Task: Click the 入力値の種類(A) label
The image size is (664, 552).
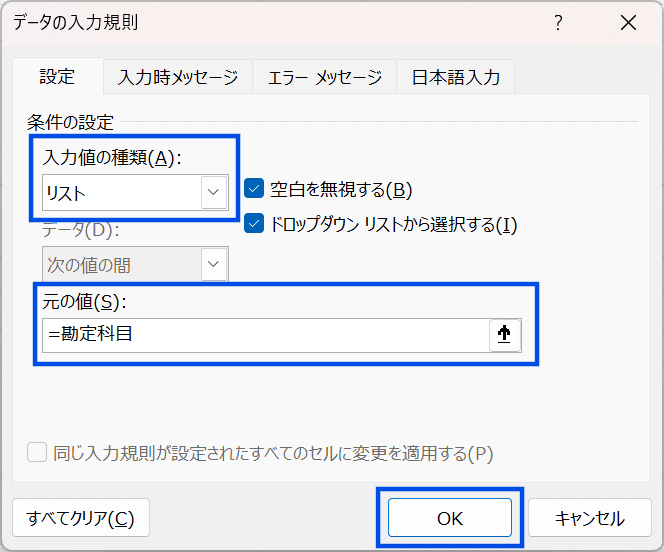Action: coord(115,158)
